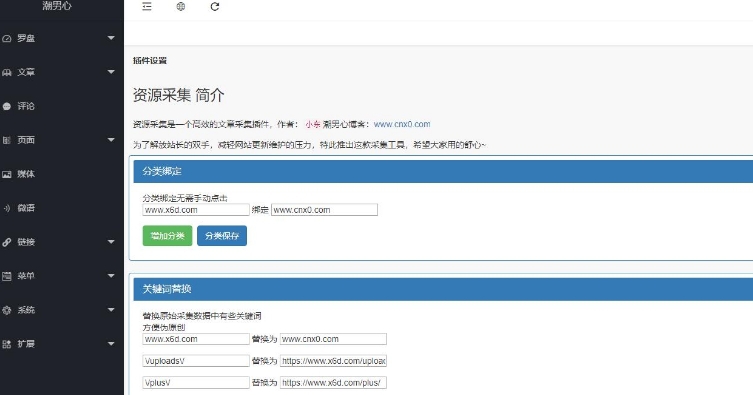Open the 评论 sidebar menu item

coord(61,106)
